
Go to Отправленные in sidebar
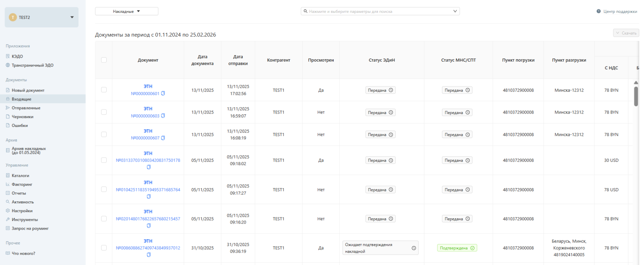pyautogui.click(x=26, y=108)
